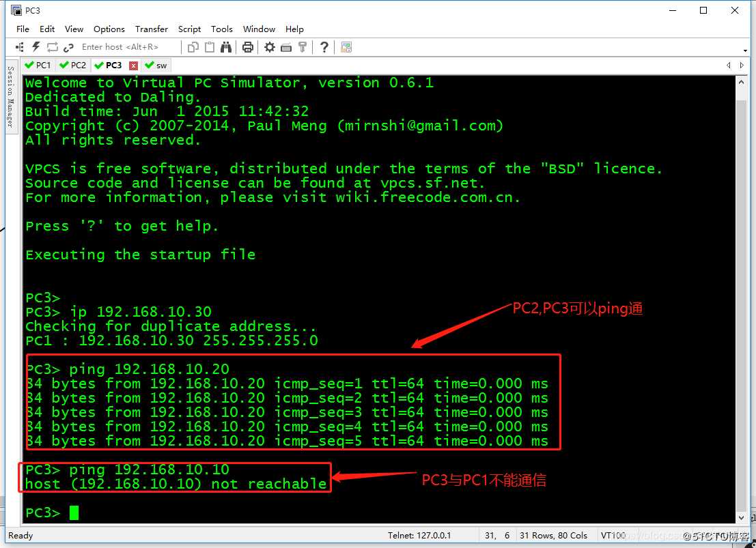This screenshot has height=548, width=756.
Task: Switch to the PC1 session tab
Action: 38,66
